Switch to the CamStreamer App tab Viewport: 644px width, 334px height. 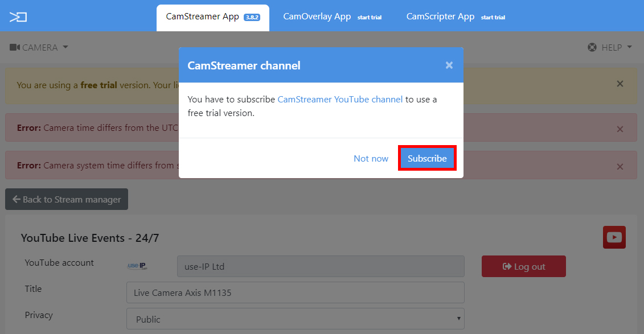click(x=212, y=17)
